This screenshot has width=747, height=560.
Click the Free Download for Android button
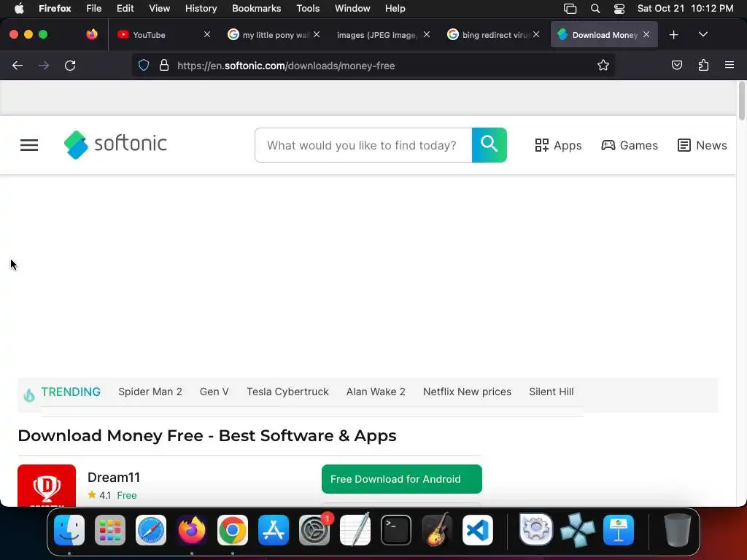coord(402,479)
